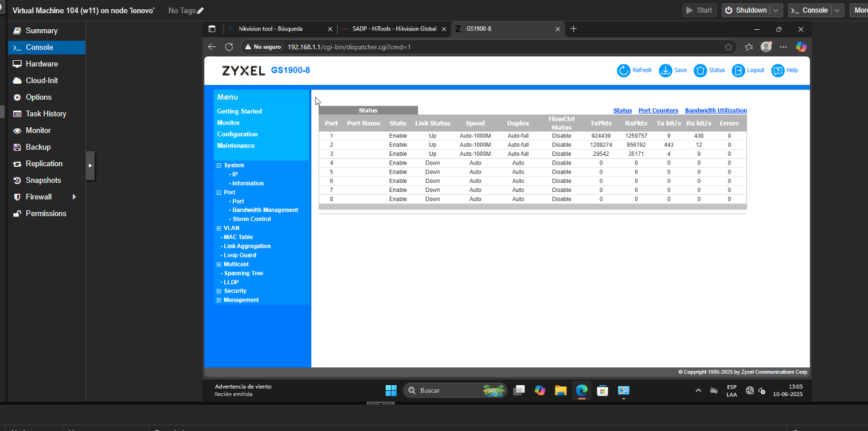Close the hikvision tool browser tab
Screen dimensions: 868x431
330,29
